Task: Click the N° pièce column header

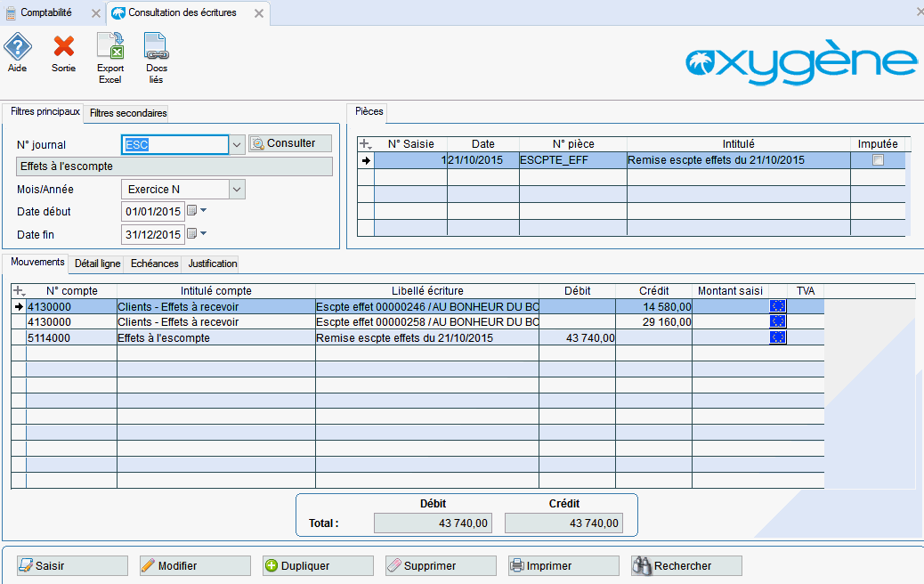Action: pos(572,144)
